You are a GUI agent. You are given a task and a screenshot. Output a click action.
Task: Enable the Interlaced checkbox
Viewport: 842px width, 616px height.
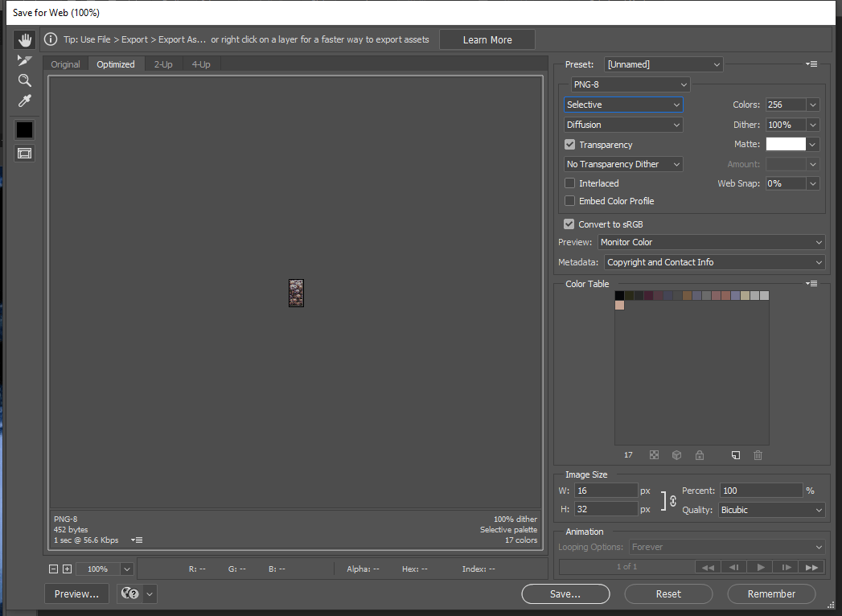[x=570, y=183]
